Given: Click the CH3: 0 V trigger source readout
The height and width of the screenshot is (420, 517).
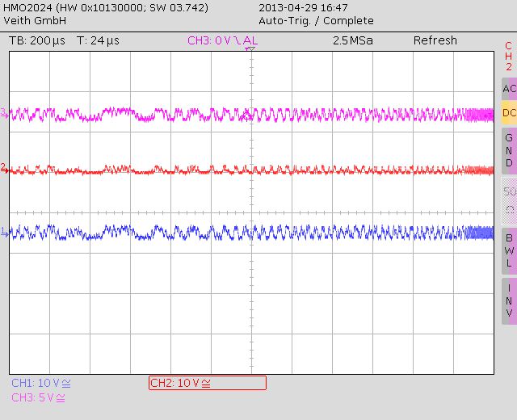Looking at the screenshot, I should 223,40.
